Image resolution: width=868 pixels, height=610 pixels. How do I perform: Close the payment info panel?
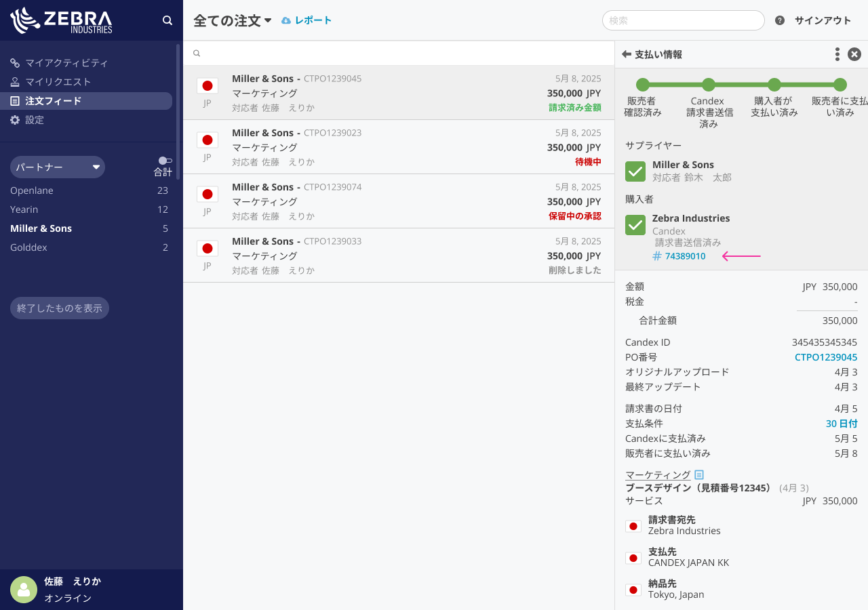coord(854,54)
